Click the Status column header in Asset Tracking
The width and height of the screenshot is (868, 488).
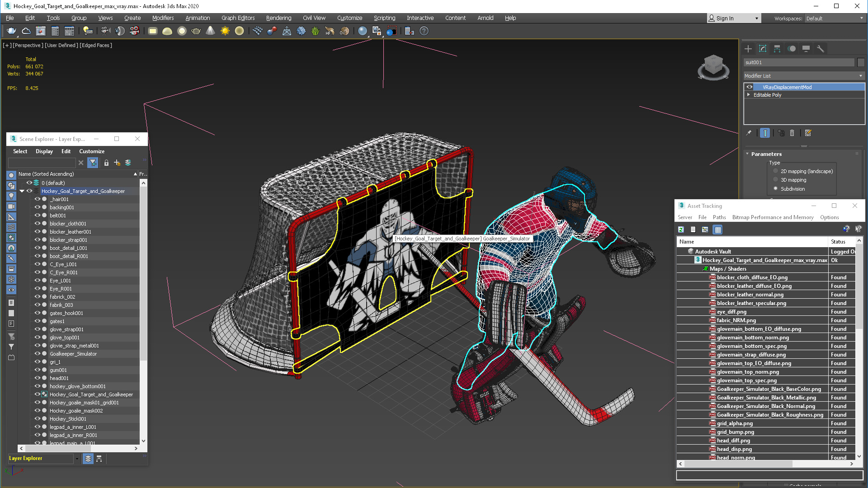click(x=841, y=242)
